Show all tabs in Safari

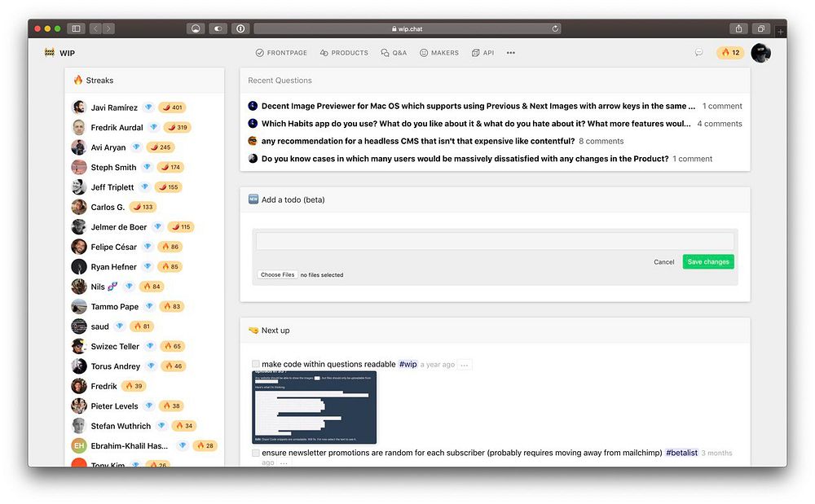[761, 28]
